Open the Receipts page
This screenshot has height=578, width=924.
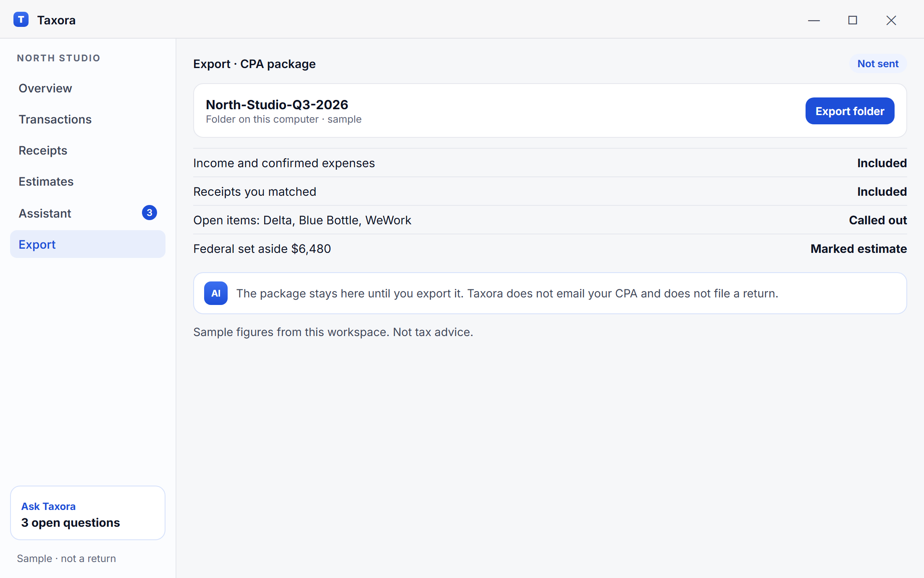[x=88, y=150]
